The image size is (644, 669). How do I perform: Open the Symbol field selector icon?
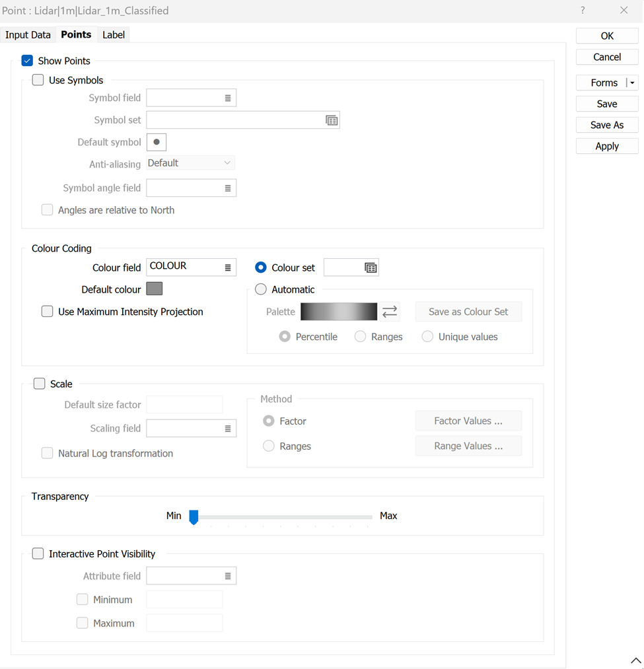point(229,97)
